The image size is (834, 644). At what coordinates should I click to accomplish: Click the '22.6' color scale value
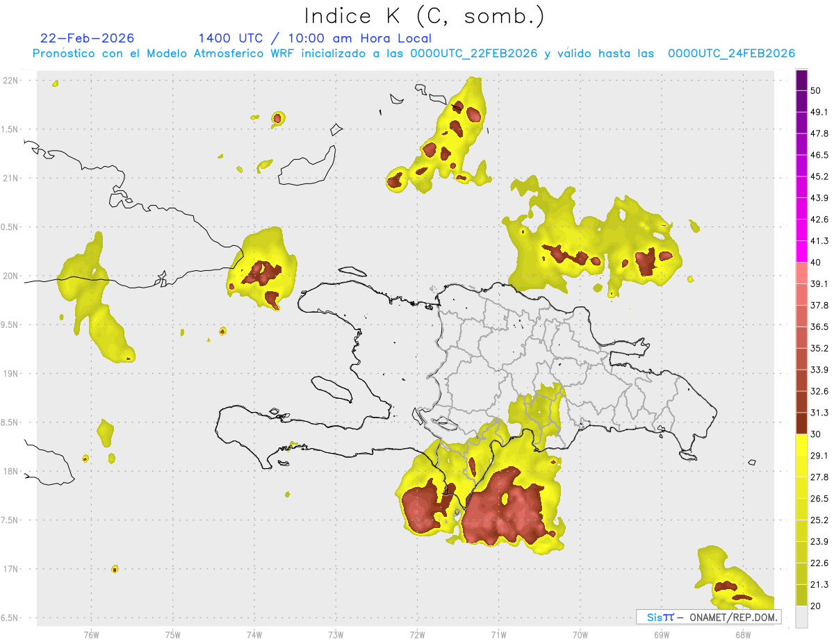tap(819, 563)
